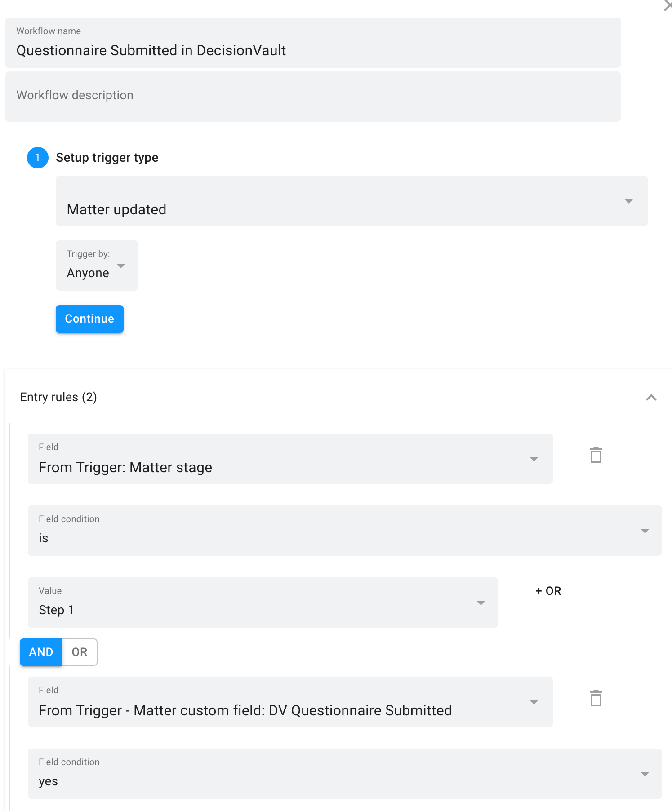Select the AND rule operator
The height and width of the screenshot is (811, 672).
(x=41, y=652)
